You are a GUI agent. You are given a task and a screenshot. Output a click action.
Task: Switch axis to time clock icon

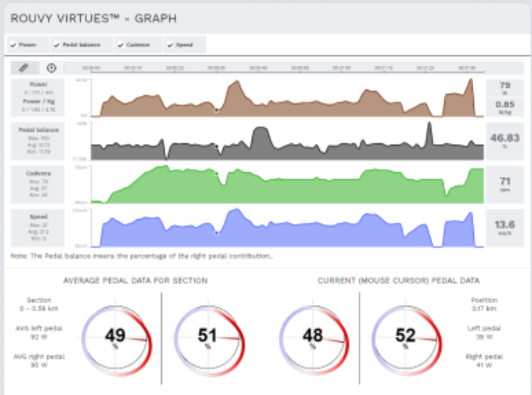(51, 68)
